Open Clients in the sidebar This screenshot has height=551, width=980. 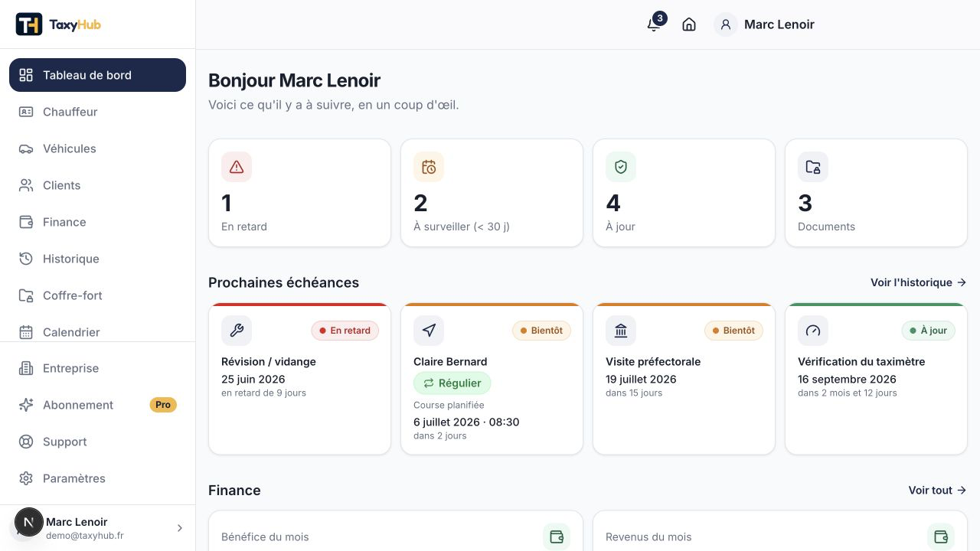97,185
